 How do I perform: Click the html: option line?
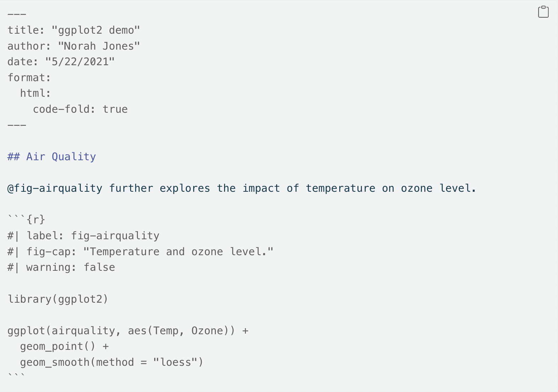coord(35,93)
